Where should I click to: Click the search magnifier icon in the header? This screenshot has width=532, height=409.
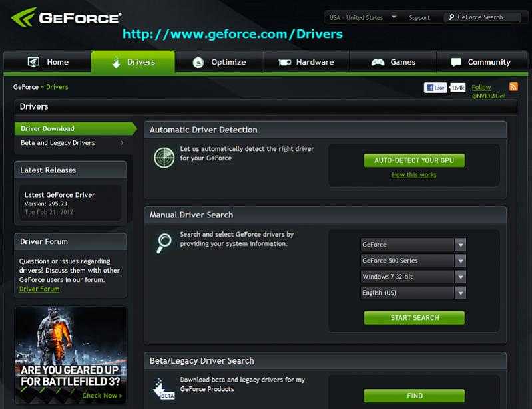click(x=451, y=17)
